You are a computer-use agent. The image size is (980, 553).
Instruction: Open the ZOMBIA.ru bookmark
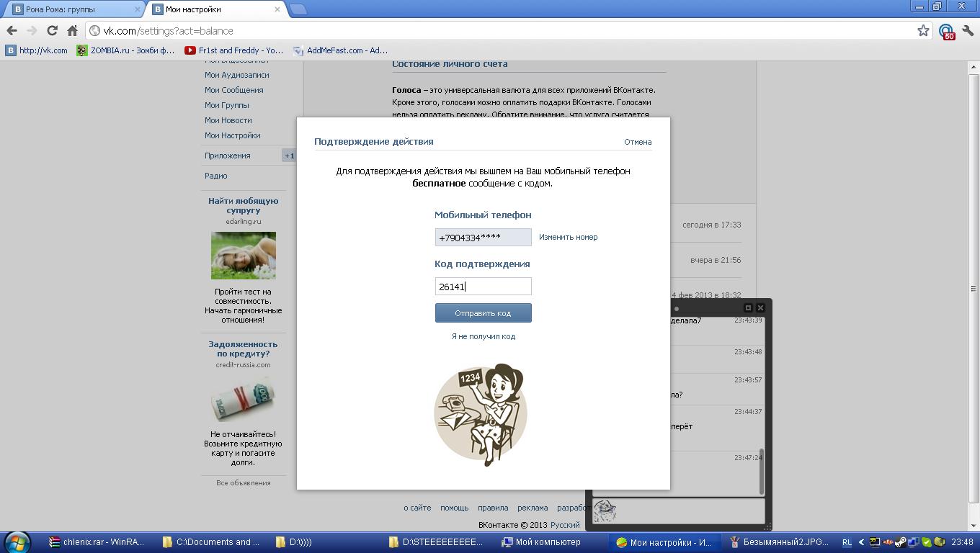coord(126,50)
